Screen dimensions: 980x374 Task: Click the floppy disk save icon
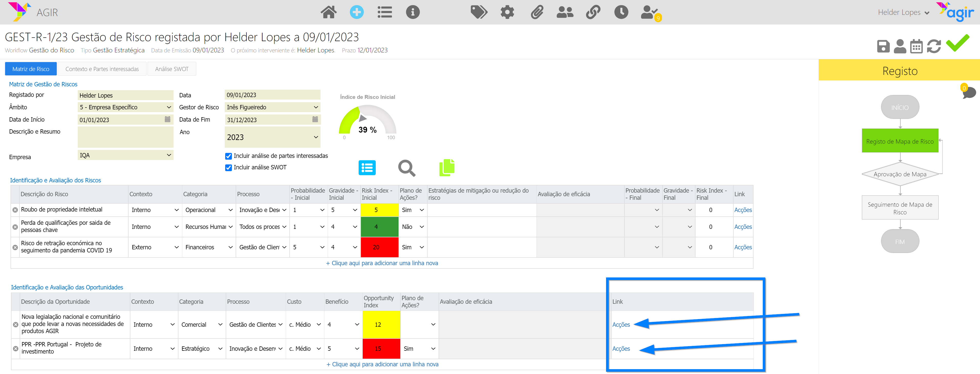pos(883,46)
